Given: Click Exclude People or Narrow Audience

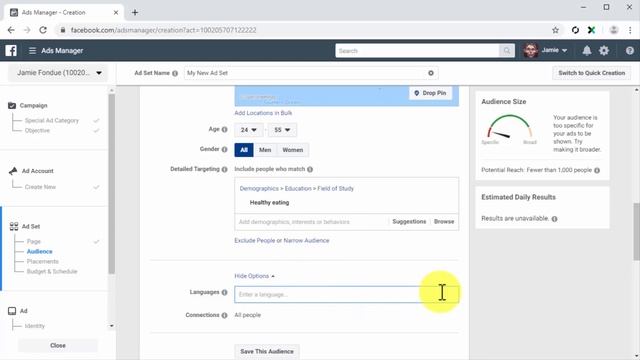Looking at the screenshot, I should pyautogui.click(x=282, y=241).
